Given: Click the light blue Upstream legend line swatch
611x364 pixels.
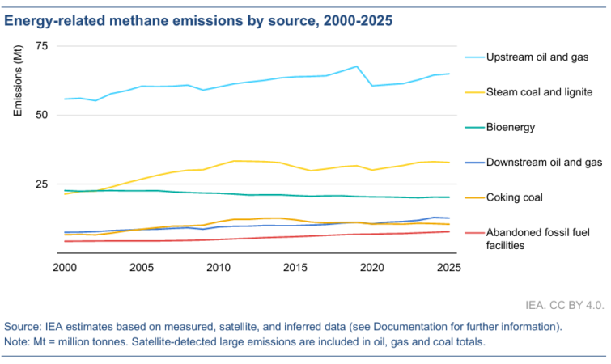Looking at the screenshot, I should [474, 57].
